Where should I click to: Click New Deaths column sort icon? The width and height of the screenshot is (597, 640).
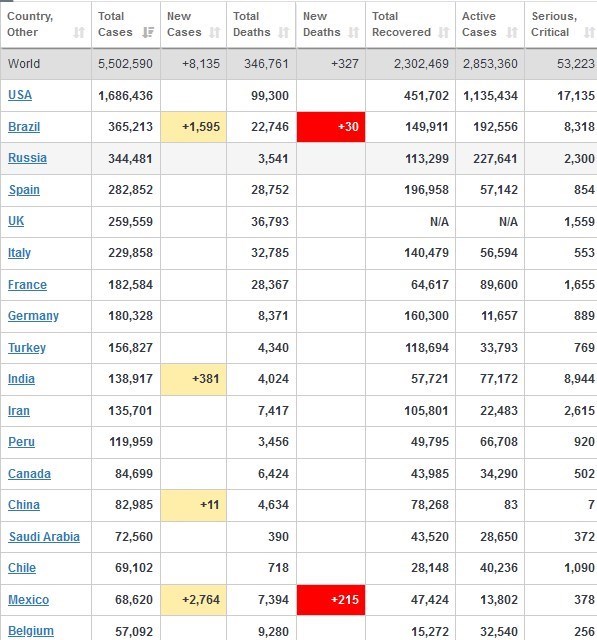pos(353,32)
